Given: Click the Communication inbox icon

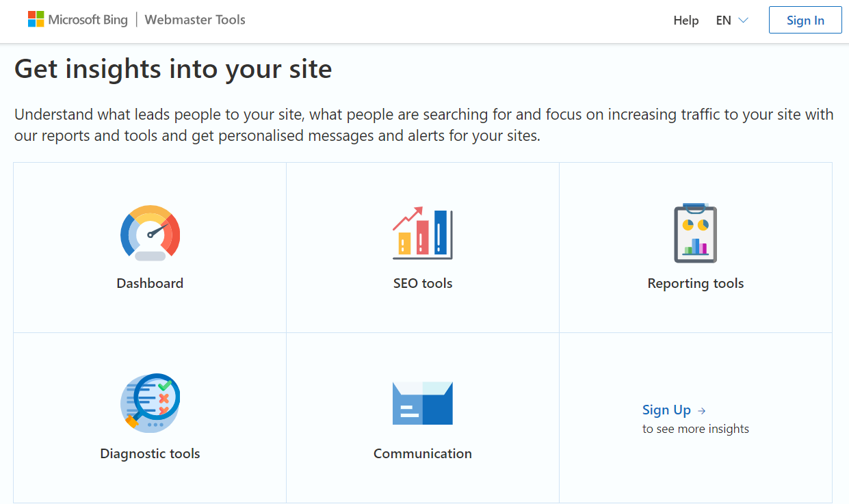Looking at the screenshot, I should (422, 403).
